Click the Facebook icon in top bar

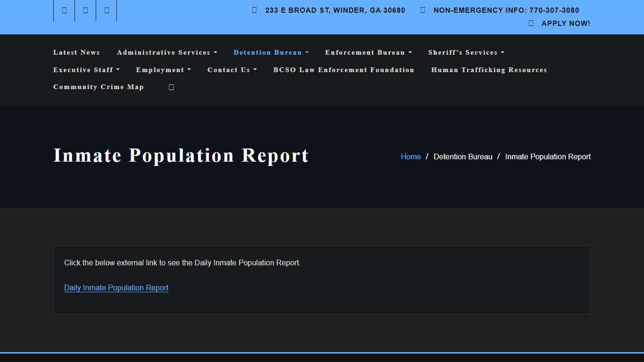[x=64, y=10]
